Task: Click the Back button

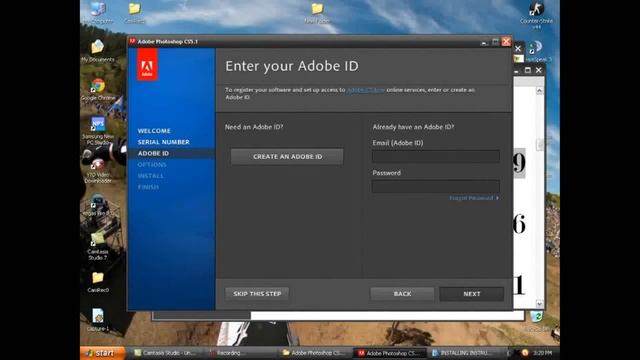Action: [402, 294]
